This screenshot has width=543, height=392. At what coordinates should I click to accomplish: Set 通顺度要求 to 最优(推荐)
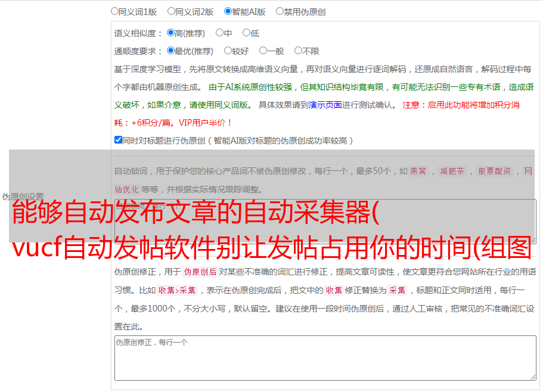tap(170, 51)
